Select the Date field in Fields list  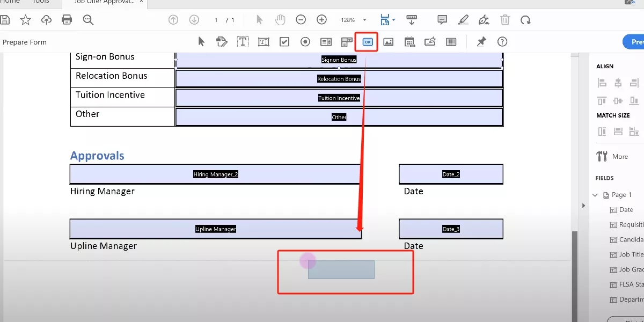622,209
